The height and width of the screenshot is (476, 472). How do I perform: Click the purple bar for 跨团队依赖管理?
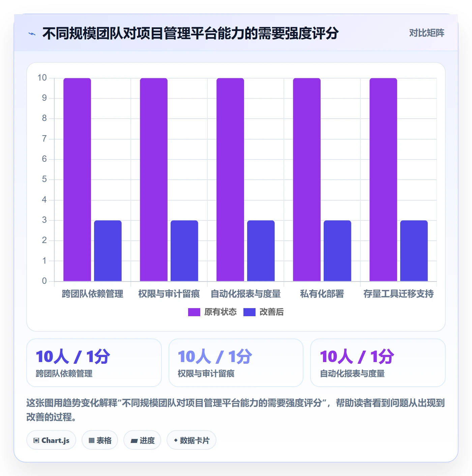[77, 180]
